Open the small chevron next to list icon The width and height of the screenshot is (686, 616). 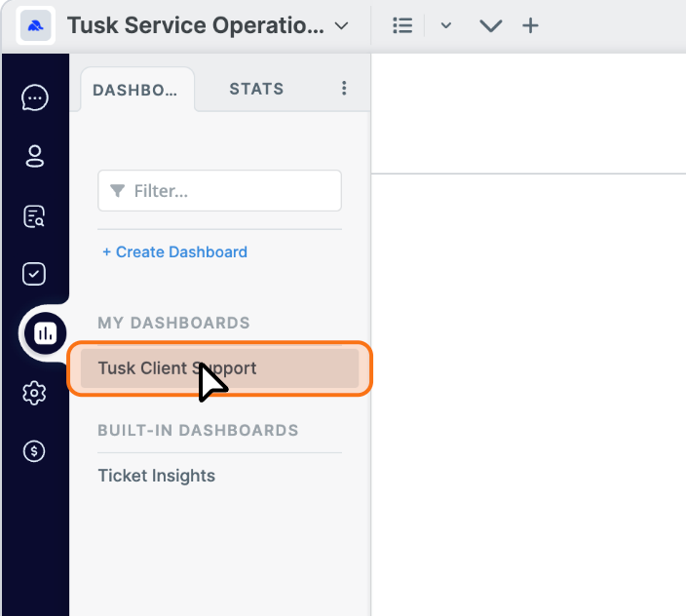click(x=446, y=25)
